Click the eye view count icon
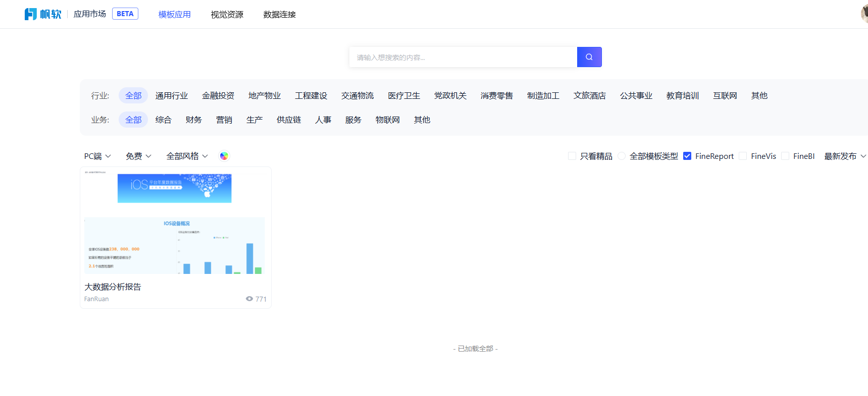The height and width of the screenshot is (396, 868). coord(249,299)
